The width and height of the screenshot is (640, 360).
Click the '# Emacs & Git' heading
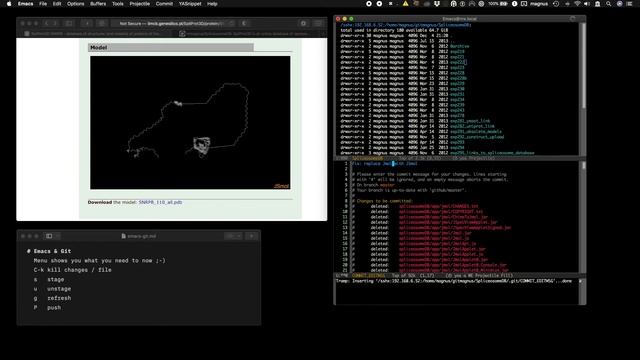(49, 251)
